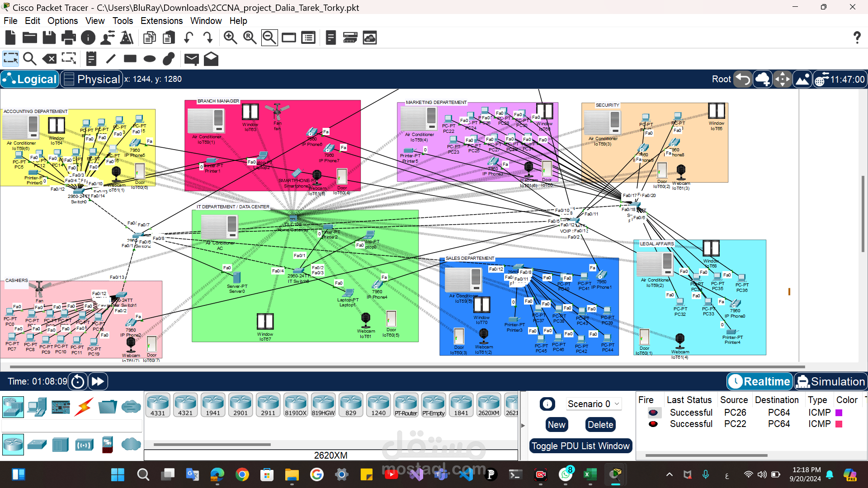Click Toggle PDU List Window button
The image size is (868, 488).
coord(580,446)
